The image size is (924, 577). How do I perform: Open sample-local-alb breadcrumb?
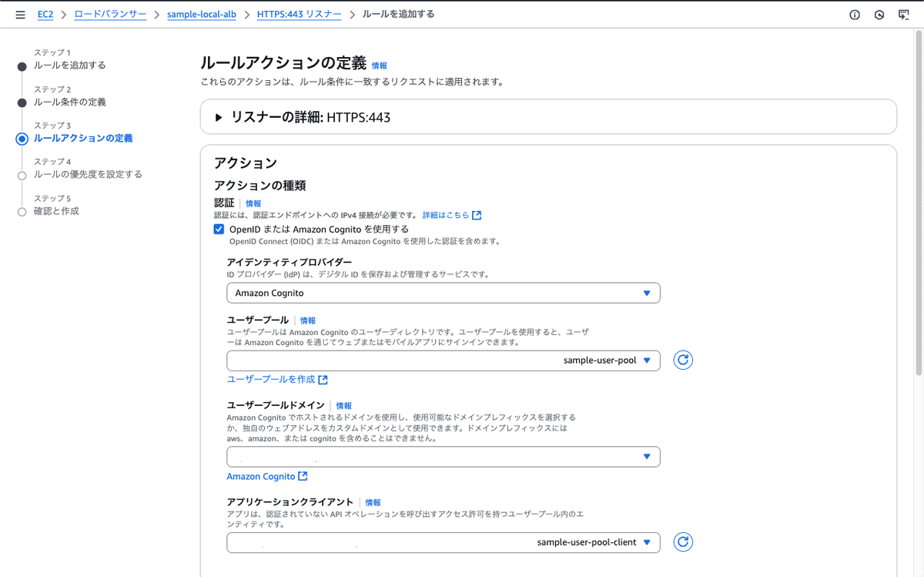202,15
